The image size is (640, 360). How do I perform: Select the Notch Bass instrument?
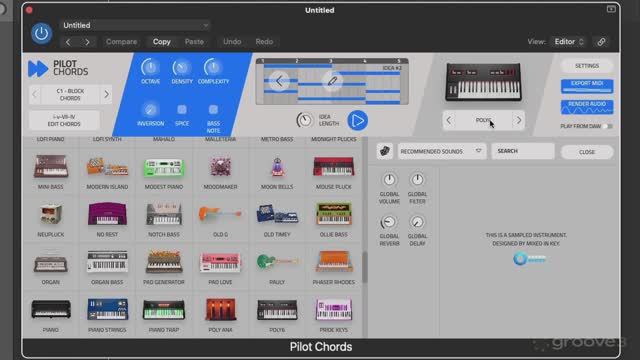coord(164,219)
